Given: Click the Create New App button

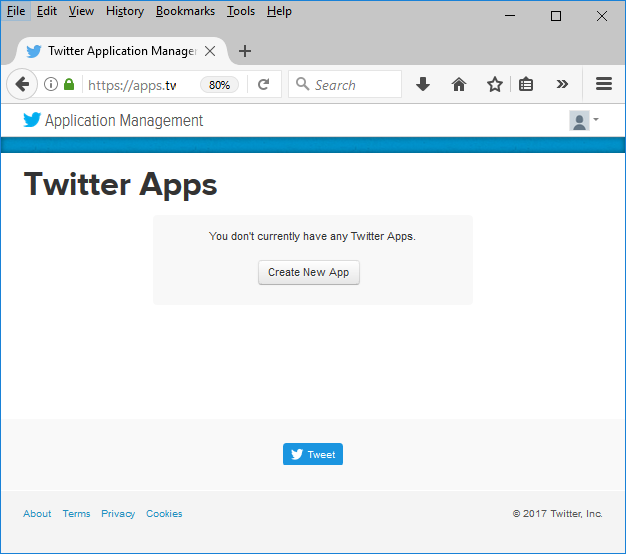Looking at the screenshot, I should click(x=309, y=272).
